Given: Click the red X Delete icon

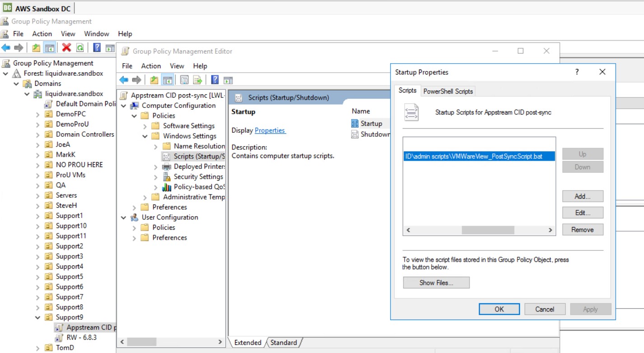Looking at the screenshot, I should (67, 47).
